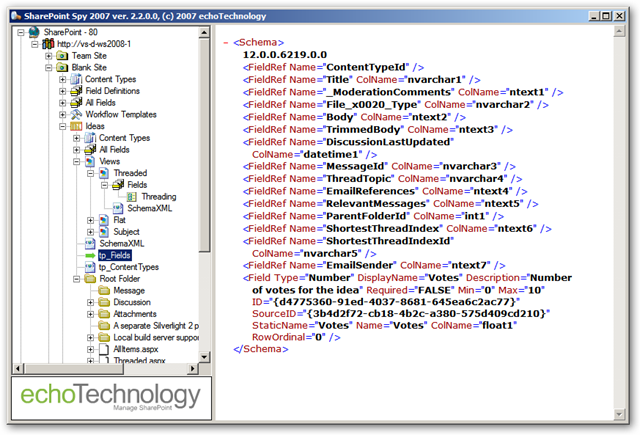The height and width of the screenshot is (435, 640).
Task: Click the tree scroll up arrow
Action: point(204,33)
